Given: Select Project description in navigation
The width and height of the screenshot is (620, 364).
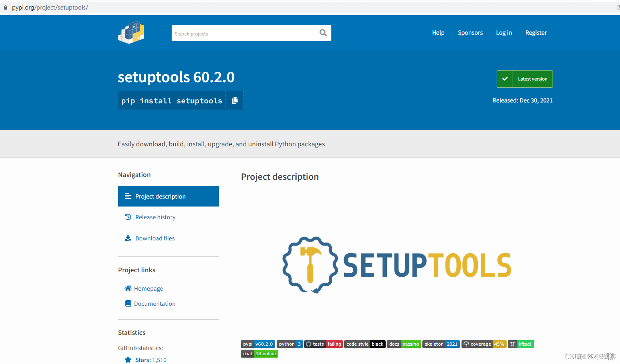Looking at the screenshot, I should pos(160,196).
